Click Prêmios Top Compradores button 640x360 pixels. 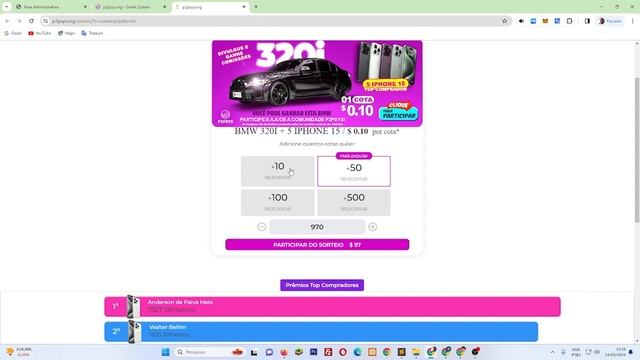[322, 285]
